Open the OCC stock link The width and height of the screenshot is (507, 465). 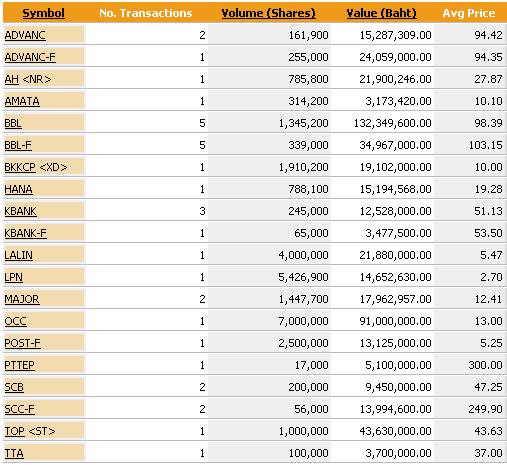(15, 321)
